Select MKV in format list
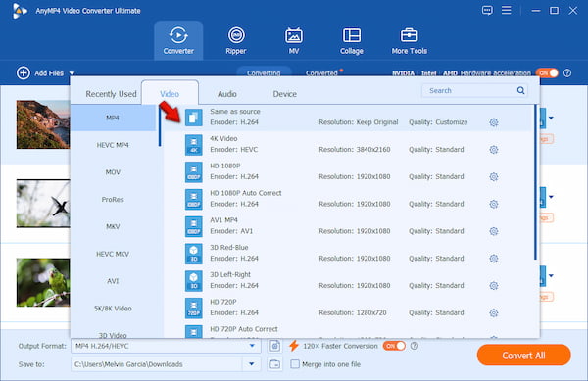588x381 pixels. click(113, 226)
